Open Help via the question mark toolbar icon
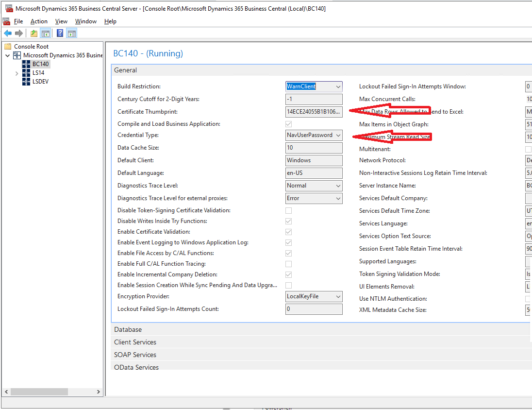The height and width of the screenshot is (410, 532). pyautogui.click(x=60, y=34)
